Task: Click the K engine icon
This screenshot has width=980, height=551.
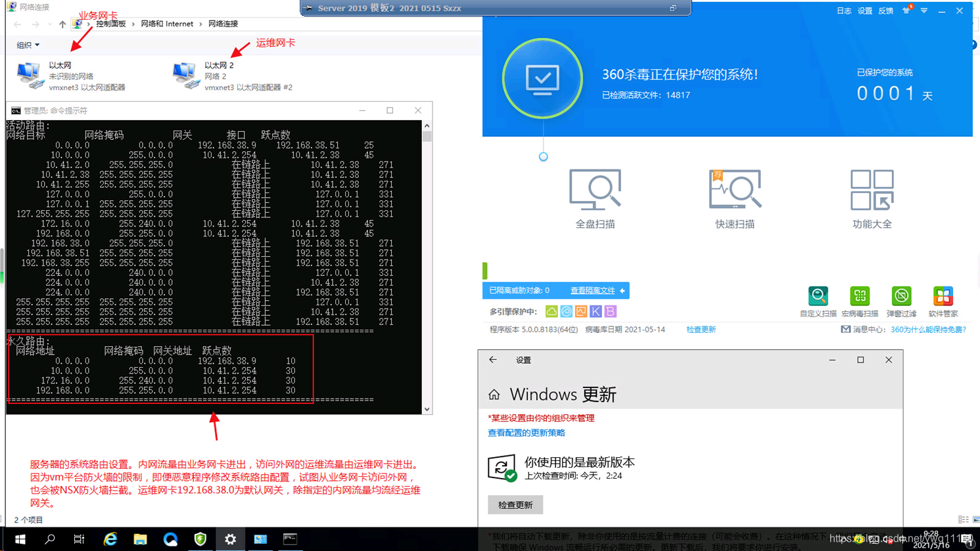Action: click(595, 311)
